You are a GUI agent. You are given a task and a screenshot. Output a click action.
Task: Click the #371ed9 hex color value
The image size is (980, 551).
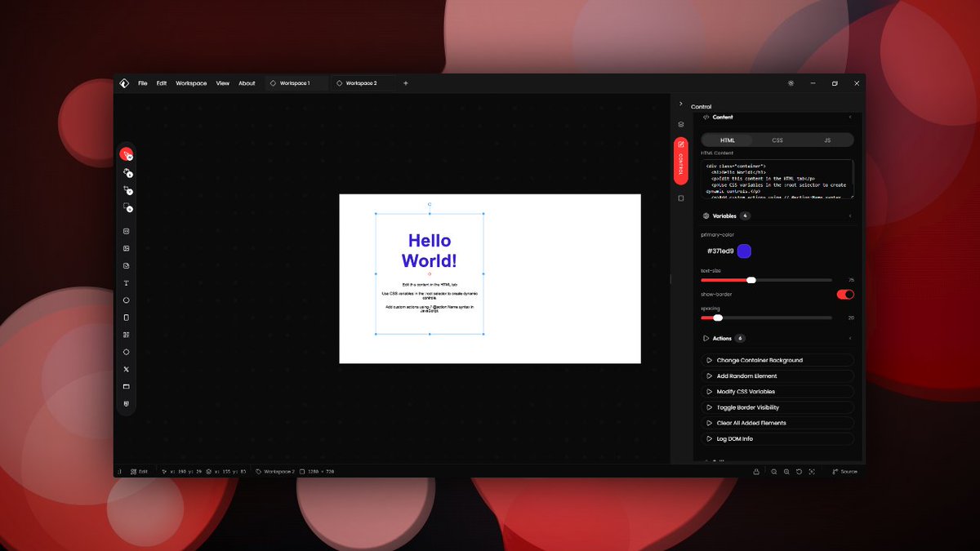[x=720, y=251]
